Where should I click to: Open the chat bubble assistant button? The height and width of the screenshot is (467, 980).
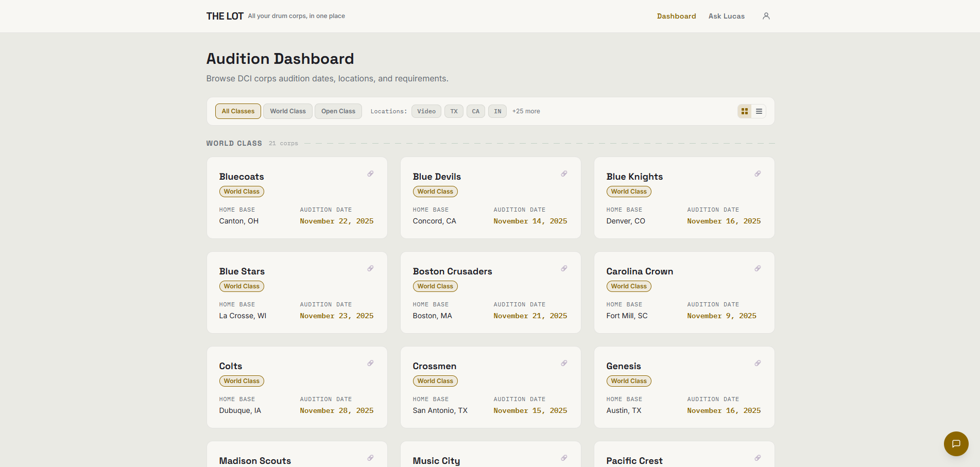click(x=956, y=443)
